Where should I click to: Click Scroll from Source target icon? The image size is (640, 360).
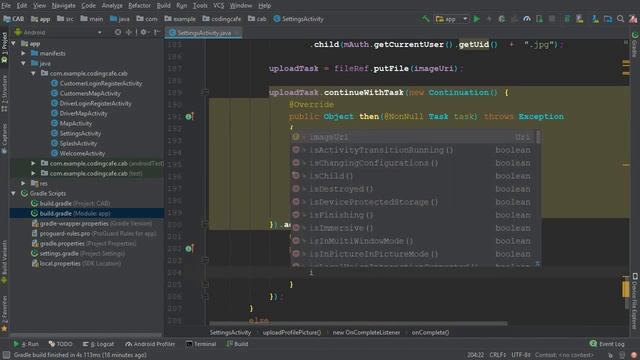pyautogui.click(x=118, y=32)
